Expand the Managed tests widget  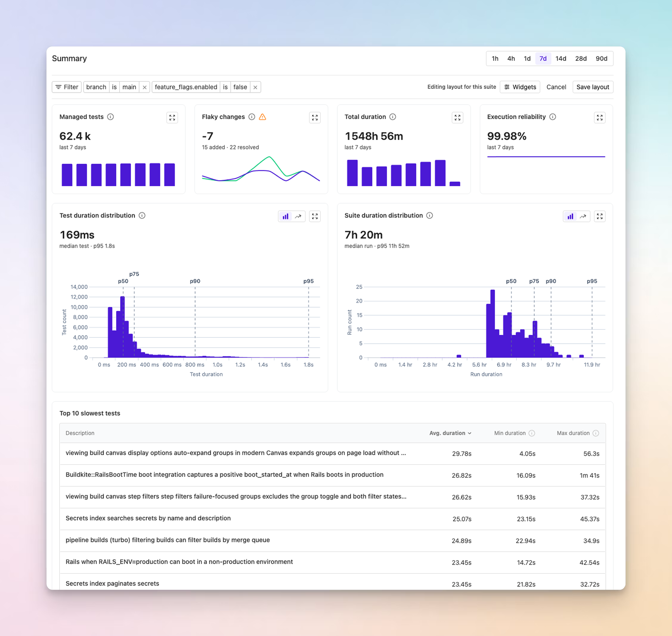click(x=172, y=118)
